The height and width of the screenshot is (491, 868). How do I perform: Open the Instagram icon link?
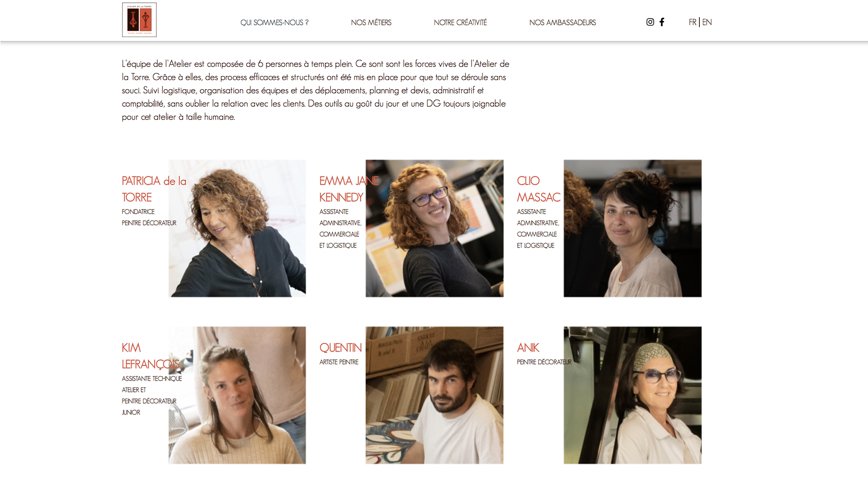650,22
